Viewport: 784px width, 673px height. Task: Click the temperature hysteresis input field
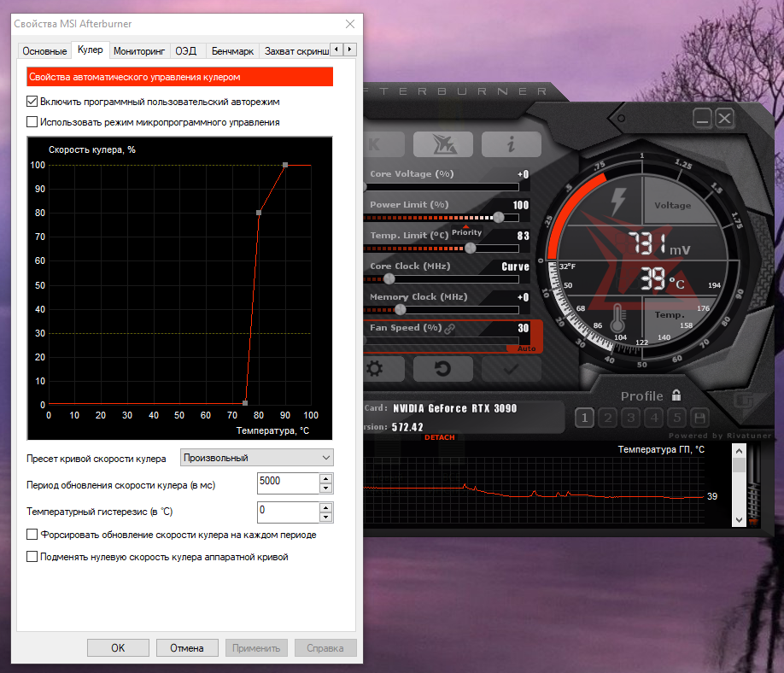click(288, 512)
